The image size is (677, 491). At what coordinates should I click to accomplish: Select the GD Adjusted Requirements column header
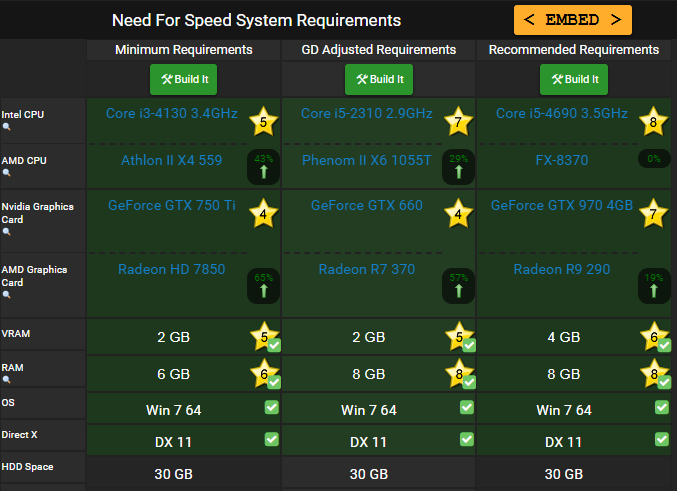tap(379, 50)
